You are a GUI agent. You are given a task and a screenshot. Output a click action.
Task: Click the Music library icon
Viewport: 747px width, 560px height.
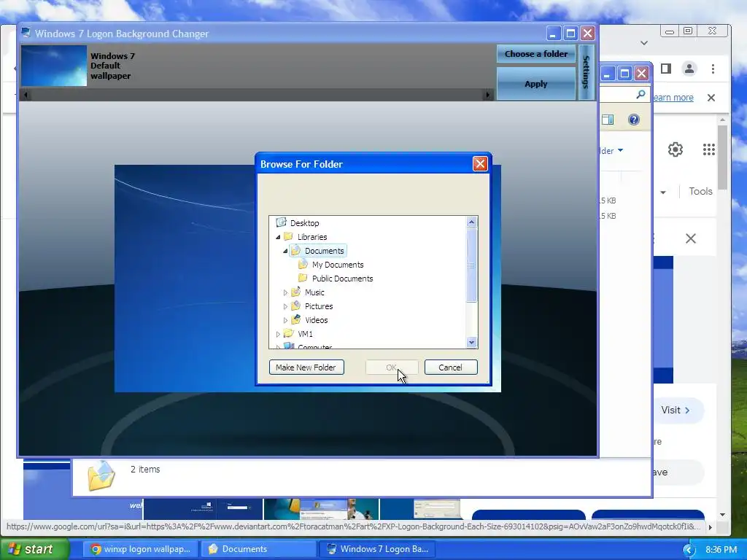click(x=295, y=292)
